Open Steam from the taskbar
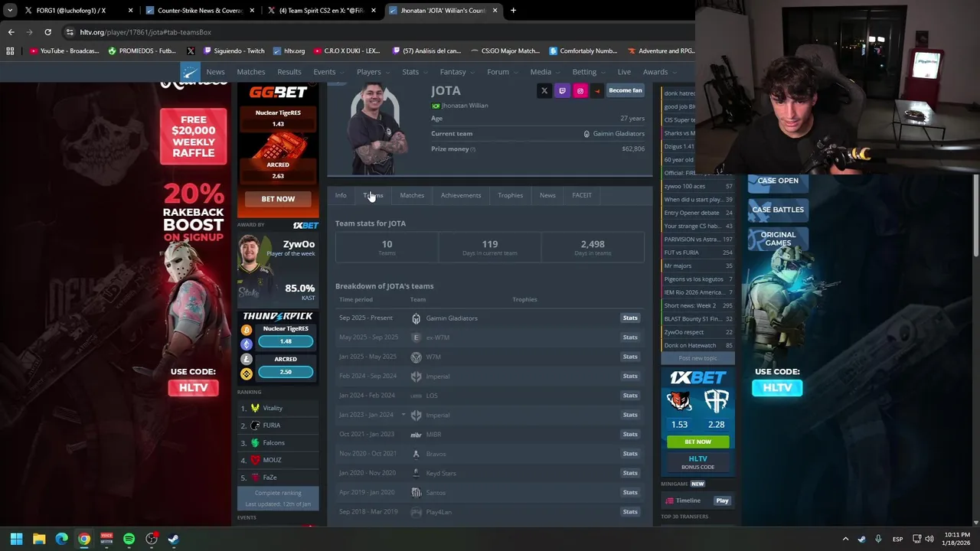 174,539
